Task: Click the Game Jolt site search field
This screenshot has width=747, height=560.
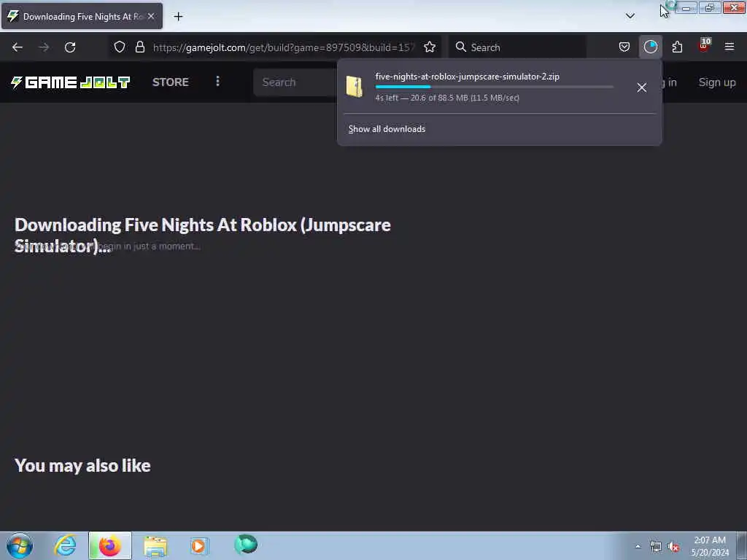Action: click(x=295, y=82)
